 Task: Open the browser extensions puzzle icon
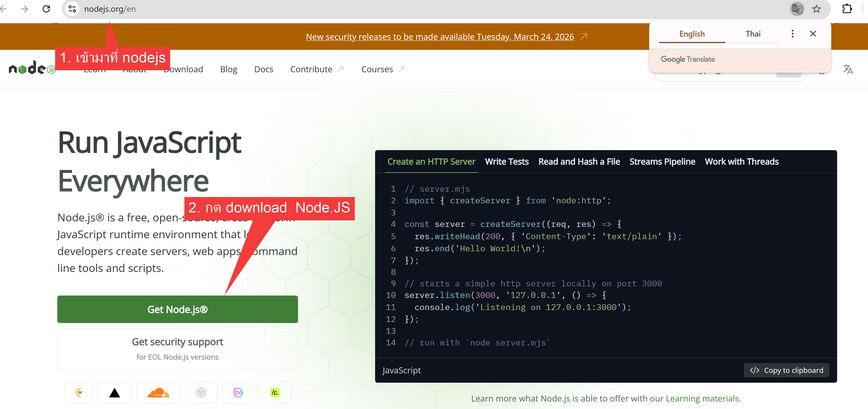coord(847,9)
